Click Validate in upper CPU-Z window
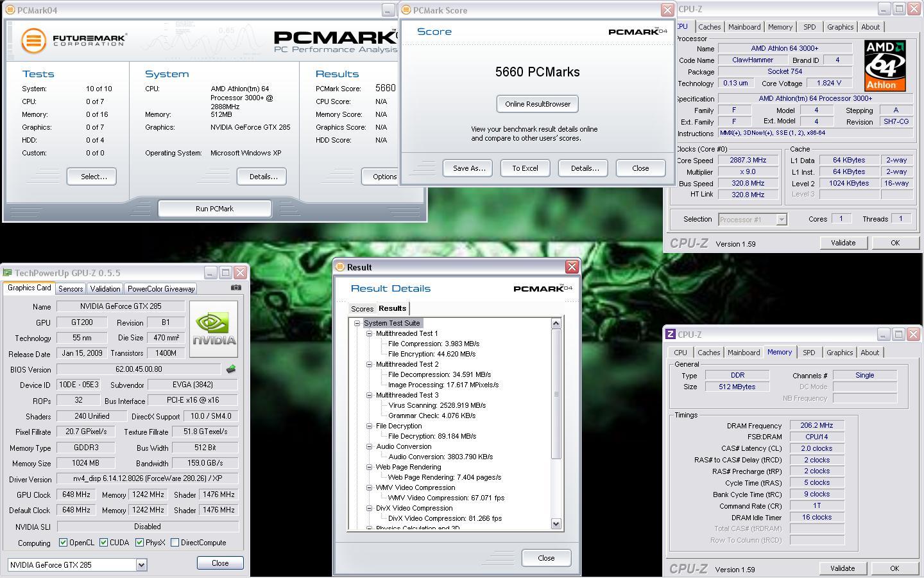Viewport: 924px width, 578px height. tap(843, 243)
